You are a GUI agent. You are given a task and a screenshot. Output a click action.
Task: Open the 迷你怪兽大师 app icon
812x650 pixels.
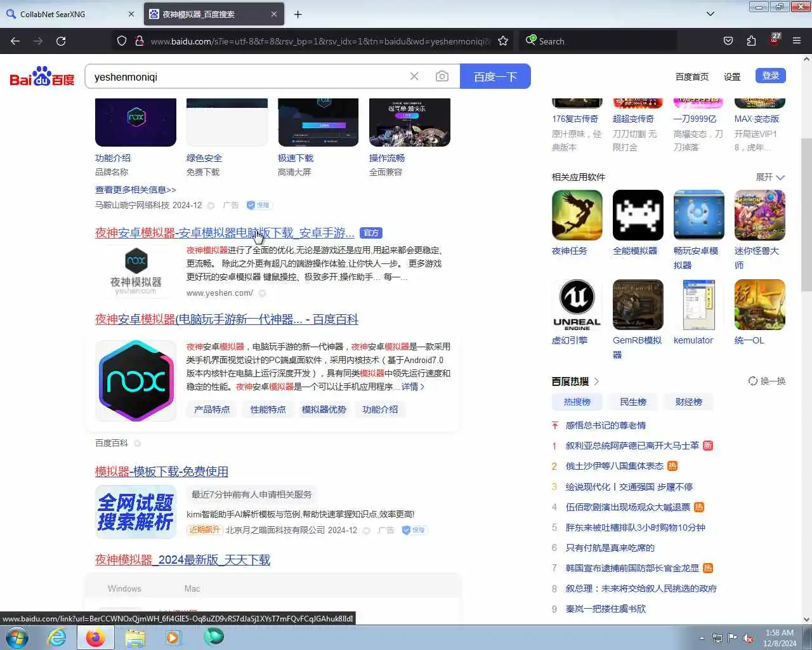pyautogui.click(x=759, y=215)
